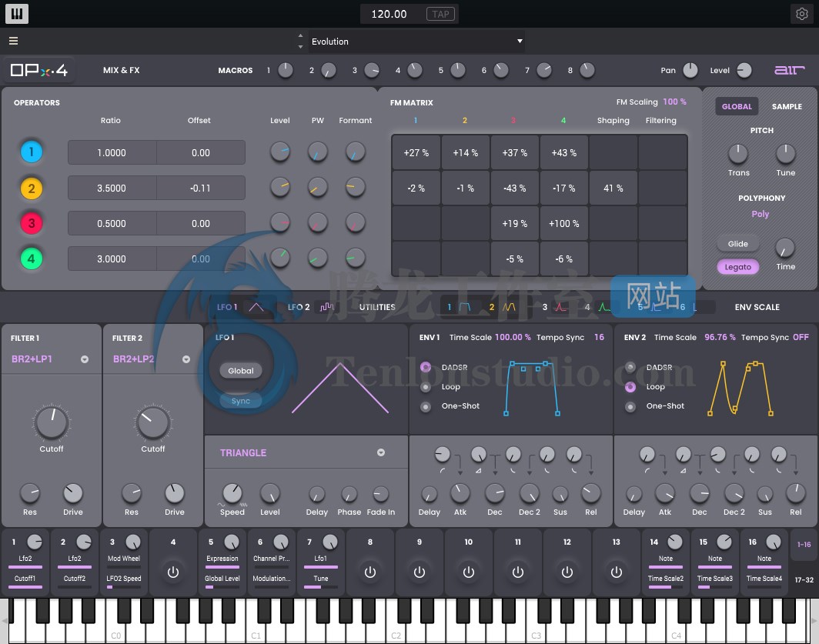Viewport: 819px width, 644px height.
Task: Toggle the Legato button
Action: click(x=737, y=267)
